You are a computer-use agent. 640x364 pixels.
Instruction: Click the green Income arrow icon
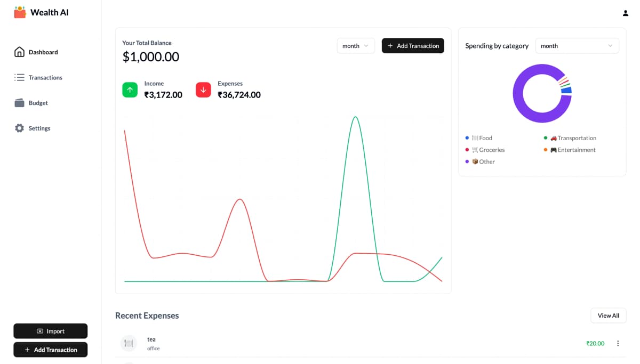[130, 90]
